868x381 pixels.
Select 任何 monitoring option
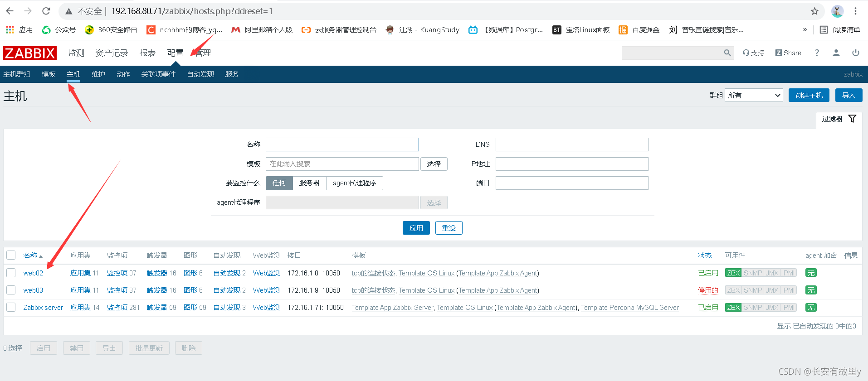point(279,183)
